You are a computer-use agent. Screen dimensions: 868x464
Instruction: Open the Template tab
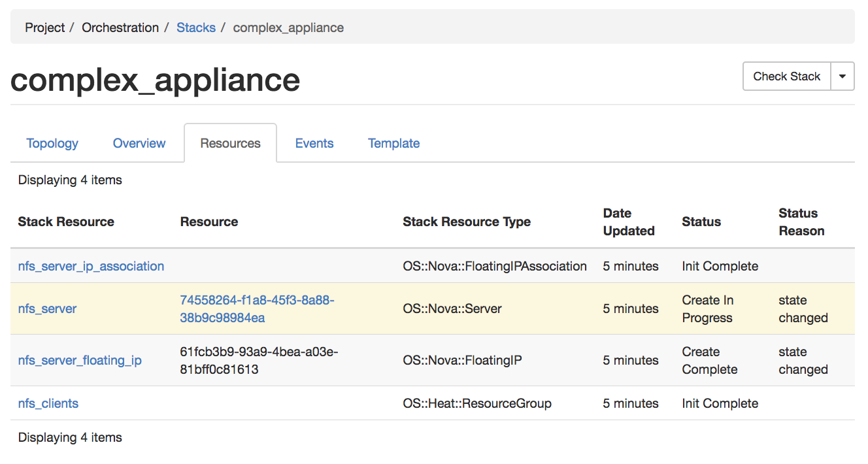pyautogui.click(x=394, y=143)
